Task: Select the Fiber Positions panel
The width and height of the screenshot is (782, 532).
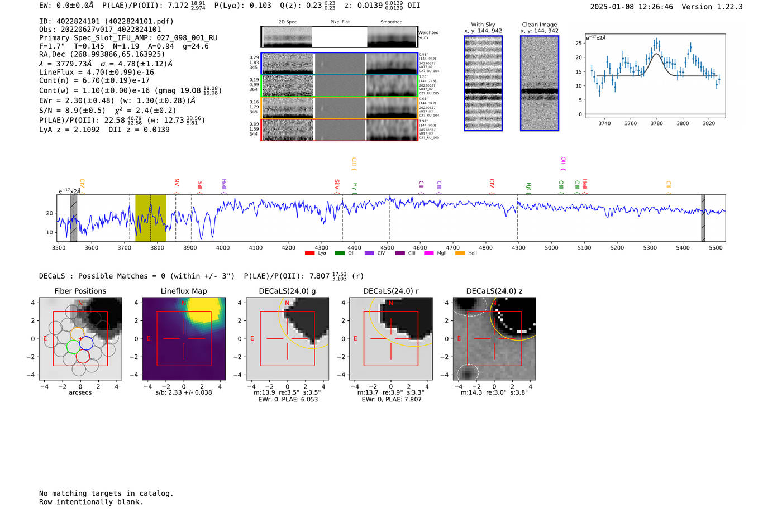Action: pyautogui.click(x=80, y=338)
